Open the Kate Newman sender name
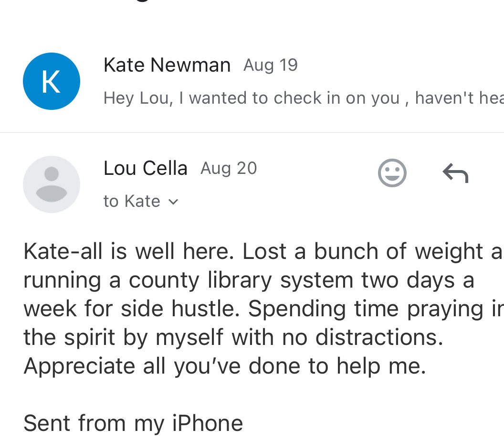Image resolution: width=504 pixels, height=440 pixels. [167, 65]
